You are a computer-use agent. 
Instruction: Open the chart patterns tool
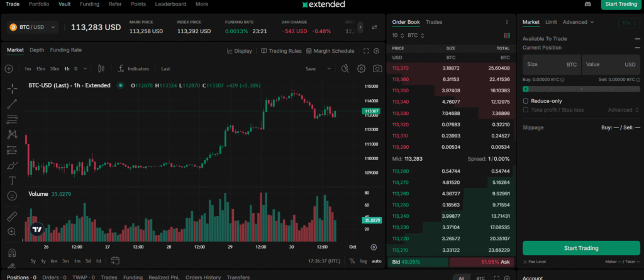(x=13, y=134)
